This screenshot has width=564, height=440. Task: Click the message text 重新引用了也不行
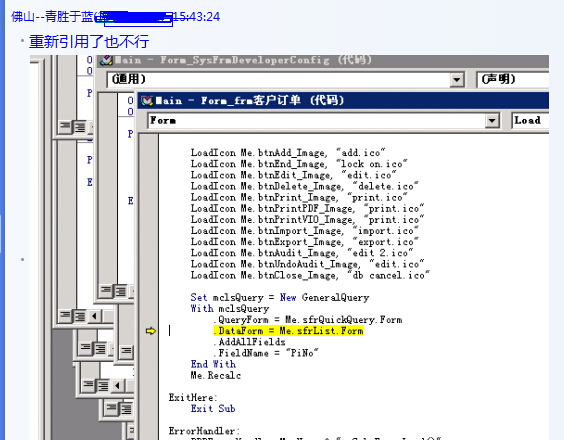89,41
